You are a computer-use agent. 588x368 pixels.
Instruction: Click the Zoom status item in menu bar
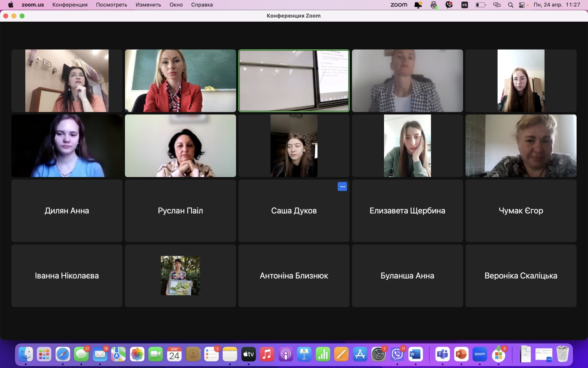tap(399, 5)
